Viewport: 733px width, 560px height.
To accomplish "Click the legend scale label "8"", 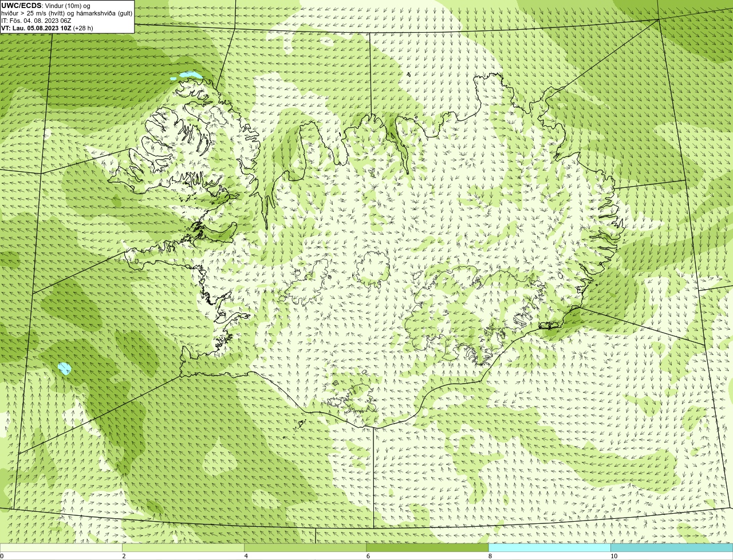I will (490, 556).
